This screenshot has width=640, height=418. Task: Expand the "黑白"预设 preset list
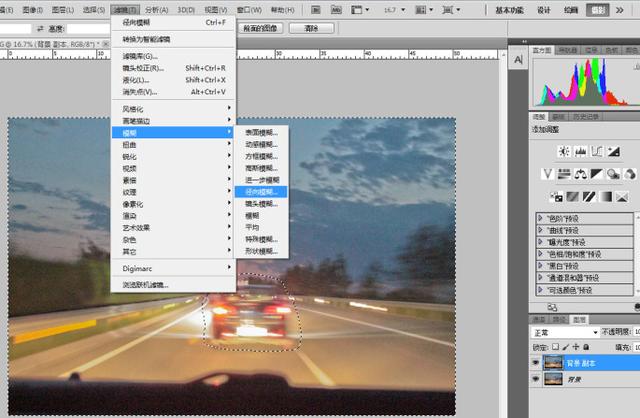click(x=540, y=266)
